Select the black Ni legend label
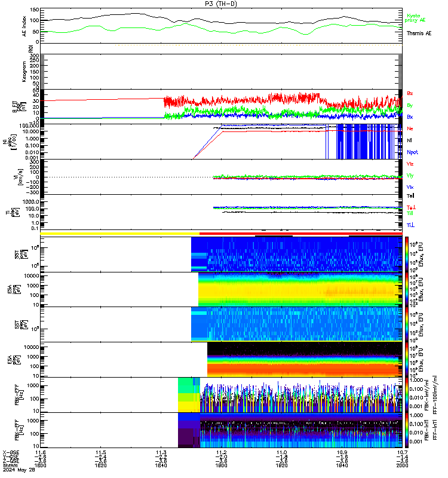 coord(409,140)
